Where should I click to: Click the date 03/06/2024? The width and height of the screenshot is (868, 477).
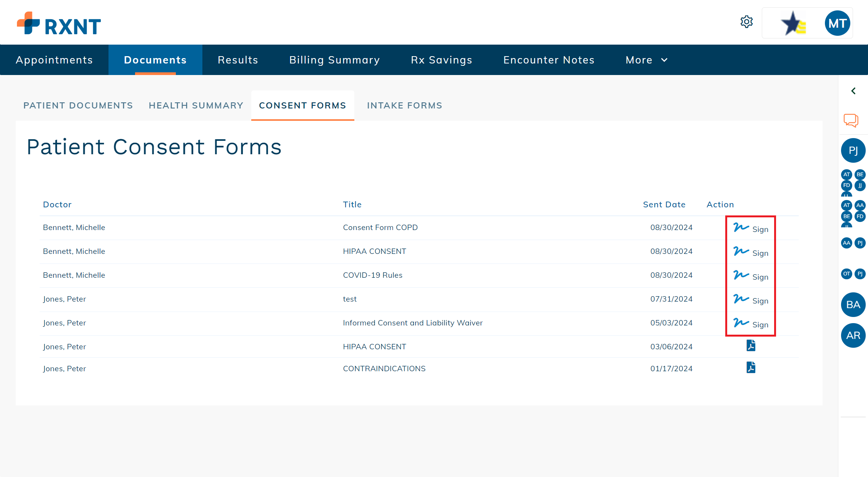click(671, 347)
